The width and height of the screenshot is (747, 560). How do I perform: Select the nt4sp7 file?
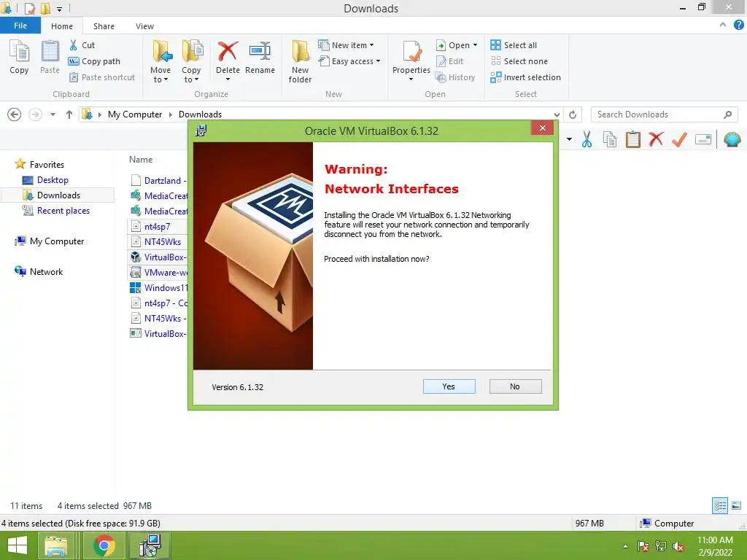pyautogui.click(x=158, y=227)
